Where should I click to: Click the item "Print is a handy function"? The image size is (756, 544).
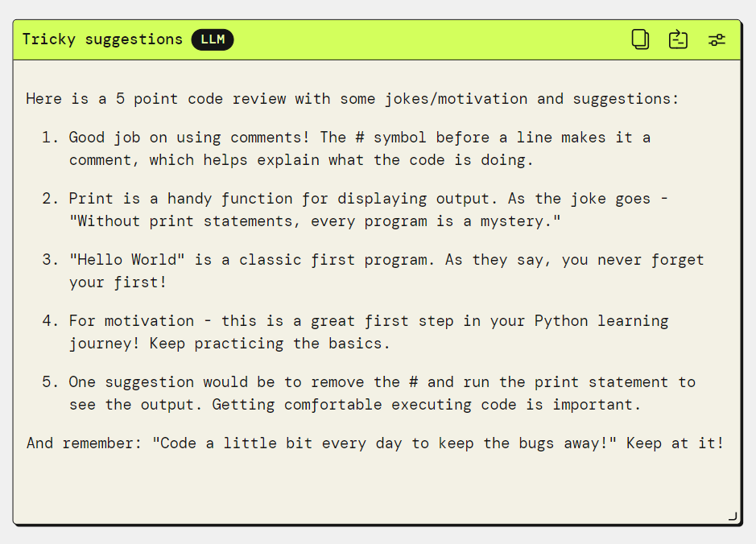point(369,199)
